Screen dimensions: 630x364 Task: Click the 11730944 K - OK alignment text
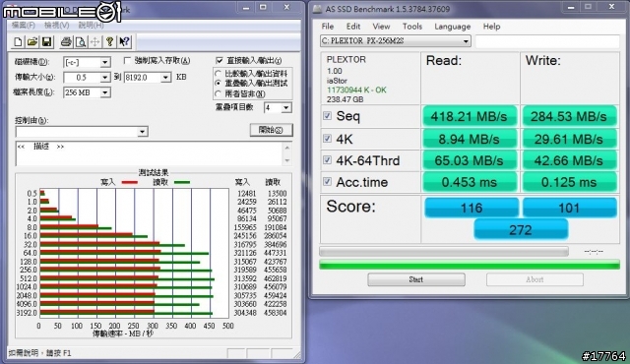coord(356,90)
